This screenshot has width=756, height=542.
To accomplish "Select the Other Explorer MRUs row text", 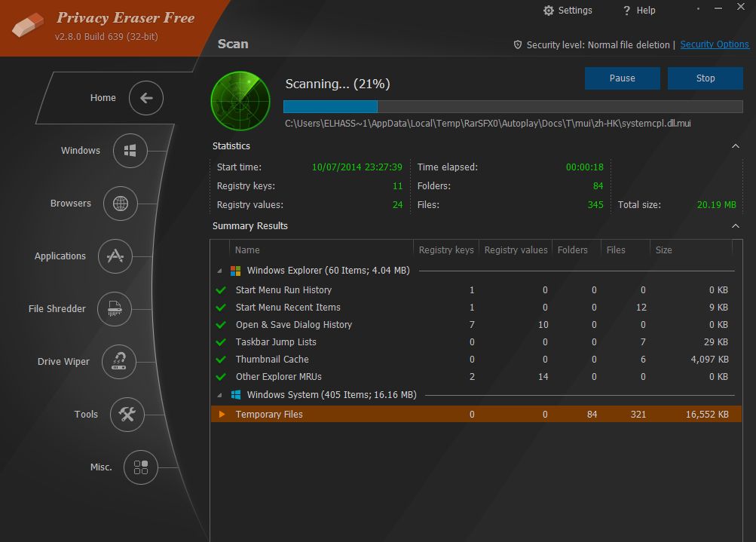I will [279, 377].
